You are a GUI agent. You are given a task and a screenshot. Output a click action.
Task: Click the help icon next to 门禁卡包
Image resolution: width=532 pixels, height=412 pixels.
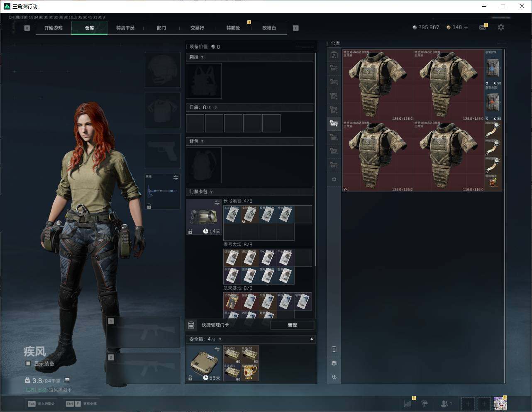(211, 192)
